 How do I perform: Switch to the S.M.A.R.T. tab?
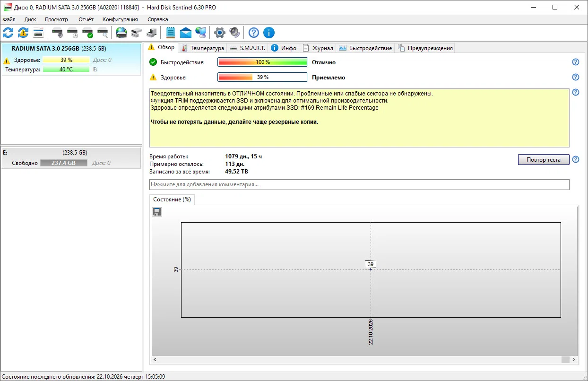[248, 48]
